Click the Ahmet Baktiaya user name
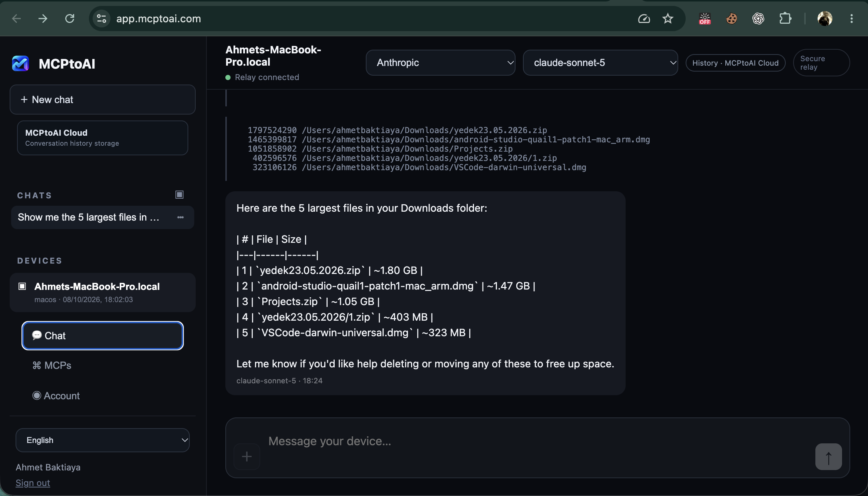 coord(48,467)
